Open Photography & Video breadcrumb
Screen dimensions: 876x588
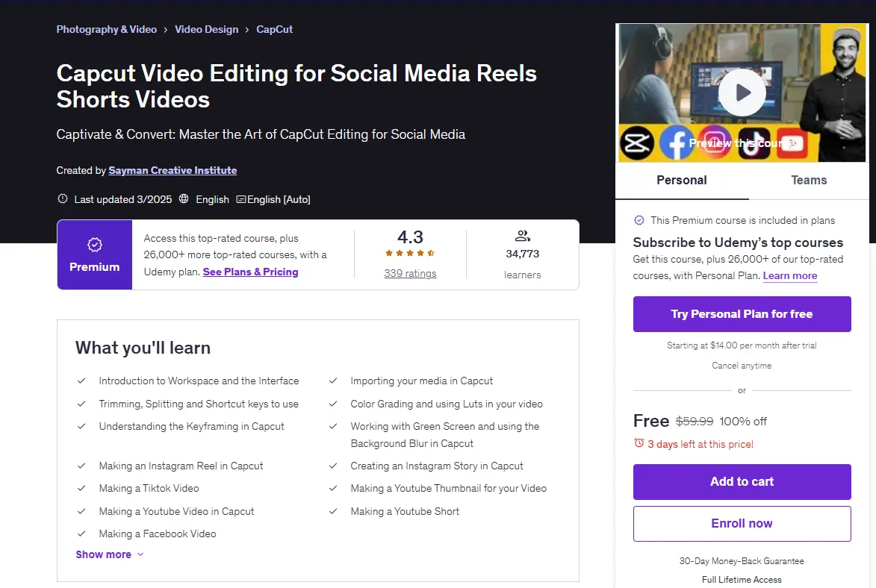point(107,29)
